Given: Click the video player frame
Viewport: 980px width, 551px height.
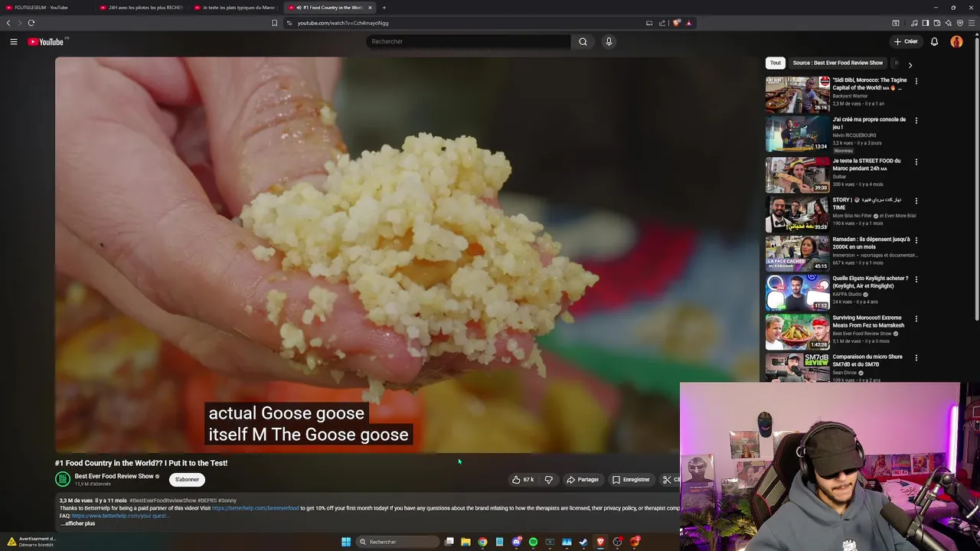Looking at the screenshot, I should click(x=407, y=255).
